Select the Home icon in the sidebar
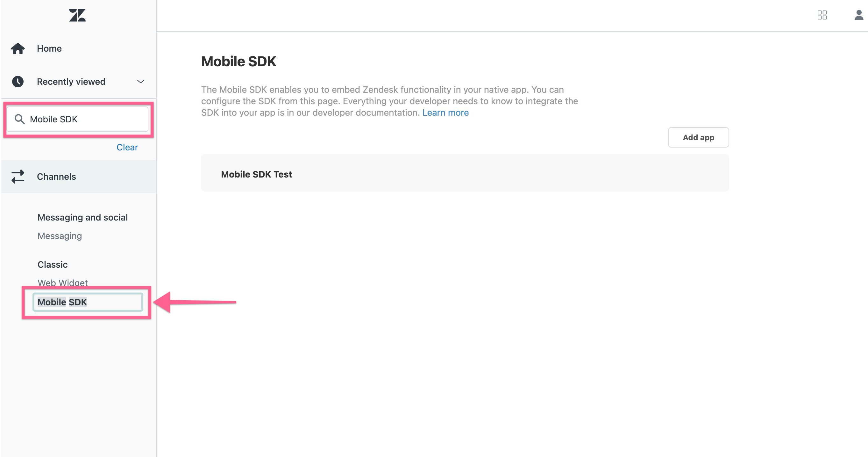Viewport: 868px width, 457px height. pos(18,48)
